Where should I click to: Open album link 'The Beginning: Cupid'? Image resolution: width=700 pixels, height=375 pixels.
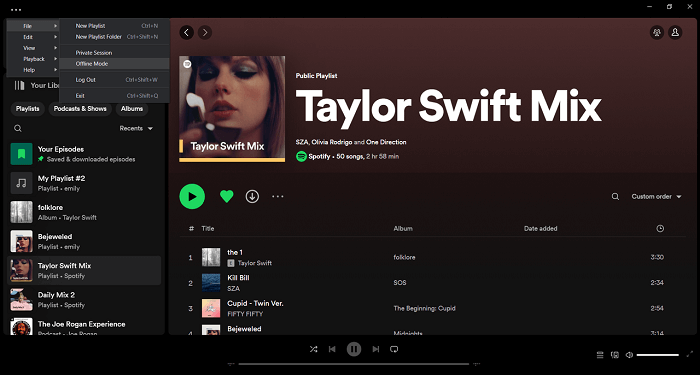tap(425, 308)
